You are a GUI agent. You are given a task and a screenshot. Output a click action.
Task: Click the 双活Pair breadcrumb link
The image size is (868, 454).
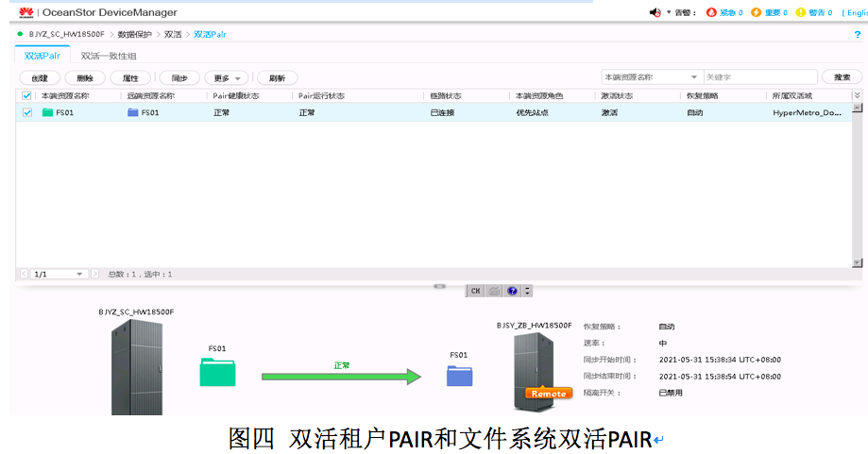[210, 34]
